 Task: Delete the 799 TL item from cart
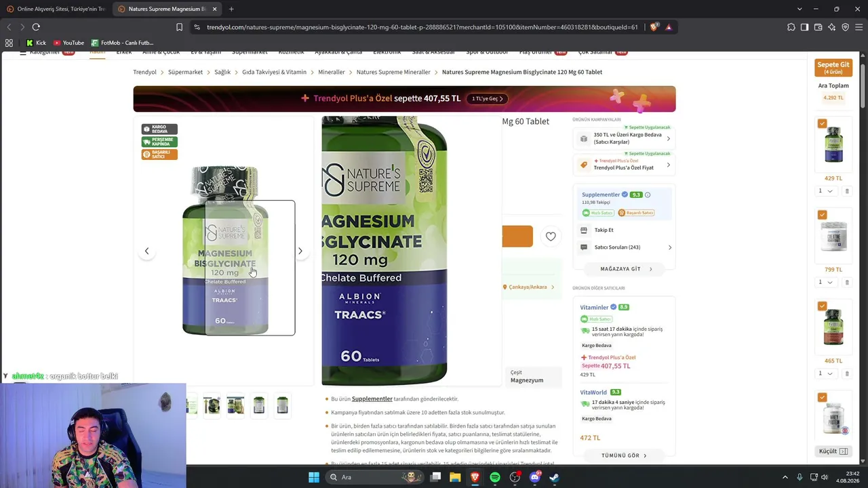[847, 282]
